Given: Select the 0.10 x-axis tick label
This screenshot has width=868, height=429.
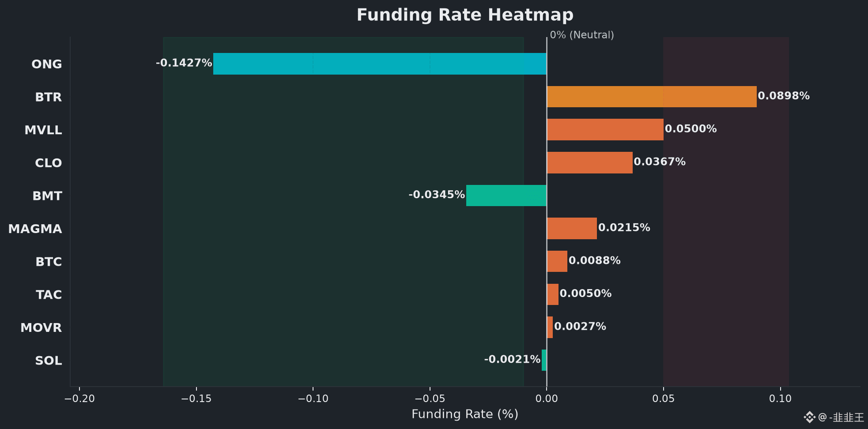Looking at the screenshot, I should (x=780, y=399).
